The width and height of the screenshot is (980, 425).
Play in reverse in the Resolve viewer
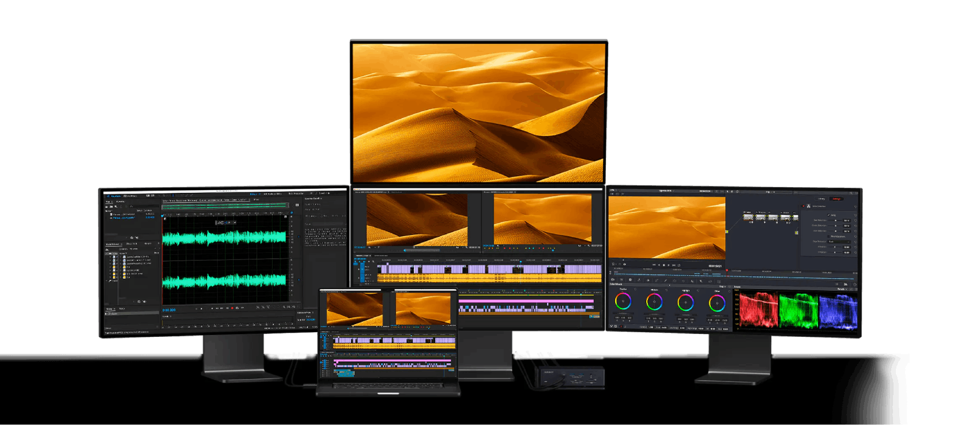(x=659, y=265)
